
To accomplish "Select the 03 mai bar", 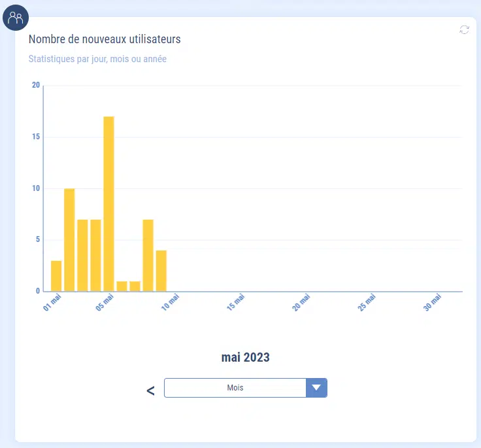I will [x=82, y=255].
